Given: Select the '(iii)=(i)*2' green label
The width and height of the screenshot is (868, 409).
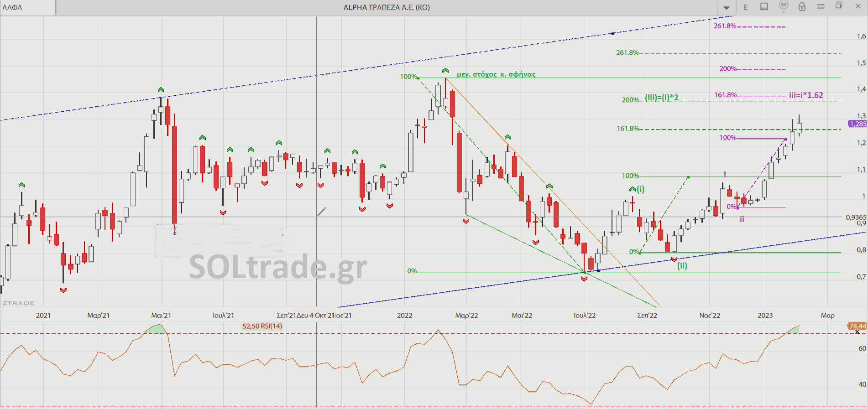Looking at the screenshot, I should [661, 98].
